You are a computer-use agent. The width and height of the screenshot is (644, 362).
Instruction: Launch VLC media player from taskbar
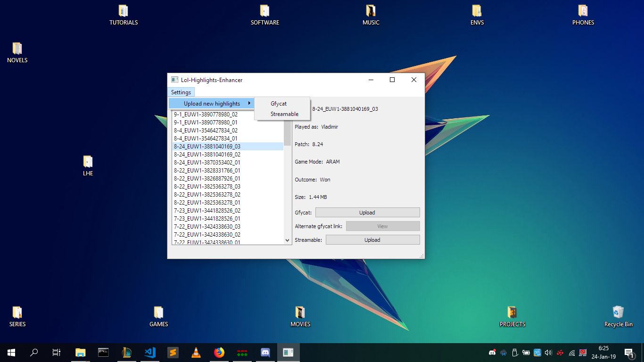(196, 352)
